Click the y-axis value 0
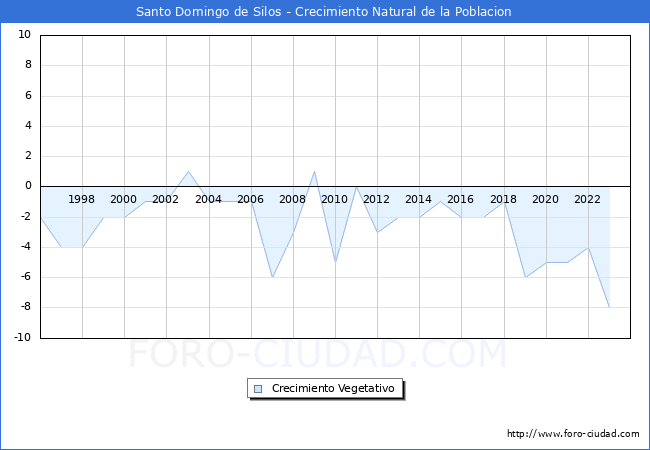Image resolution: width=650 pixels, height=450 pixels. tap(28, 186)
